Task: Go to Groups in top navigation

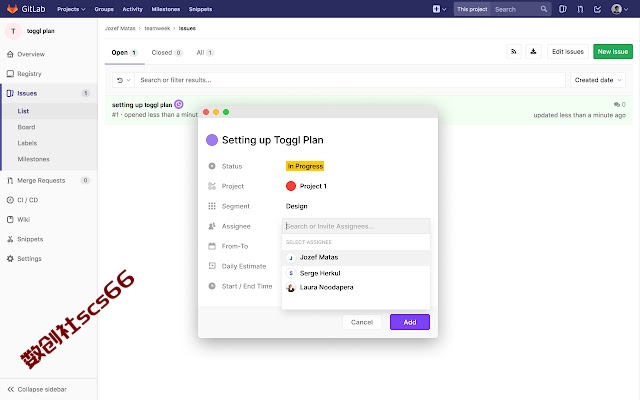Action: point(104,9)
